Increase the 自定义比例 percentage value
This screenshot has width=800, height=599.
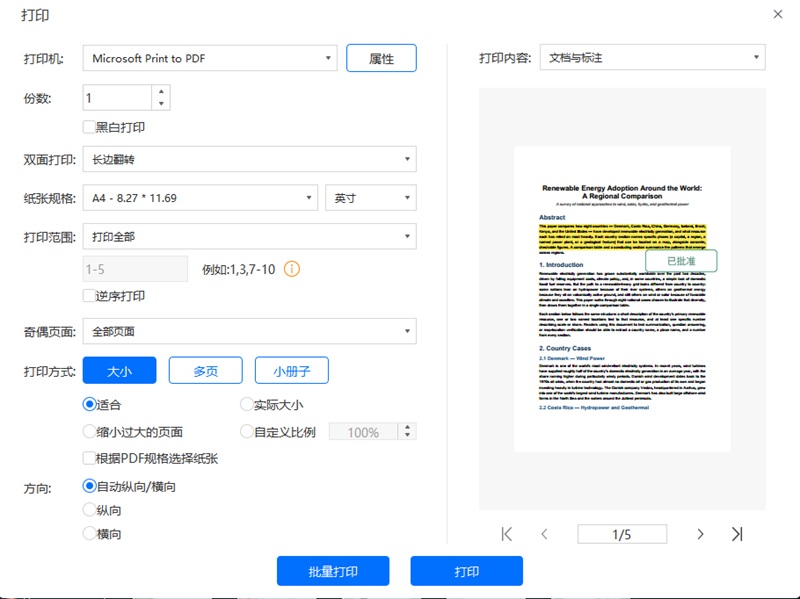tap(407, 427)
